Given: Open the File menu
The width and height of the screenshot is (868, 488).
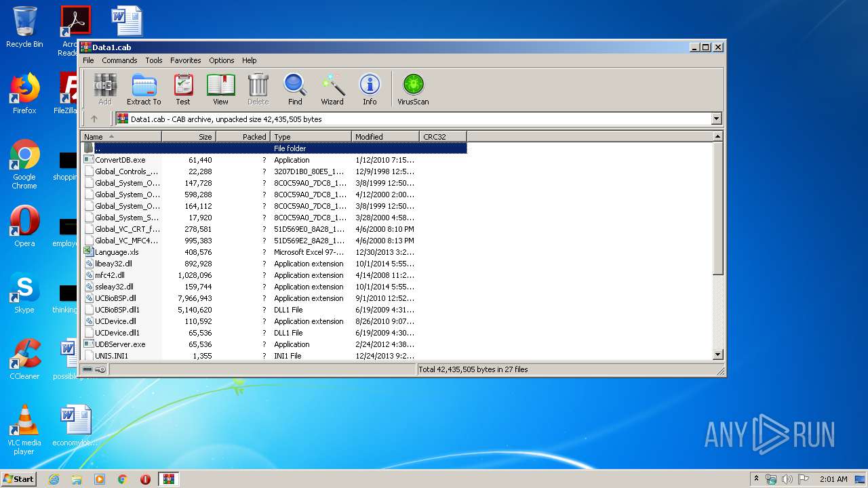Looking at the screenshot, I should [88, 60].
